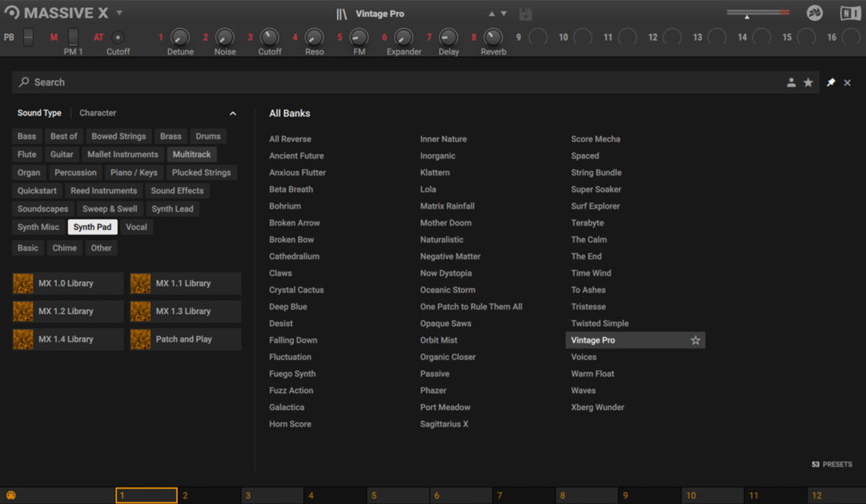Show favorites using the star icon
The width and height of the screenshot is (866, 504).
click(808, 82)
